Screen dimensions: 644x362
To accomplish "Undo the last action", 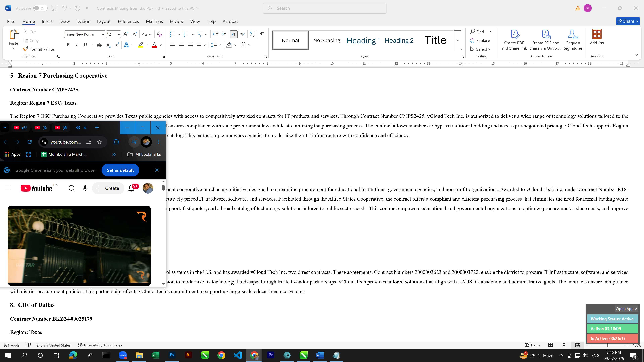I will pyautogui.click(x=64, y=8).
